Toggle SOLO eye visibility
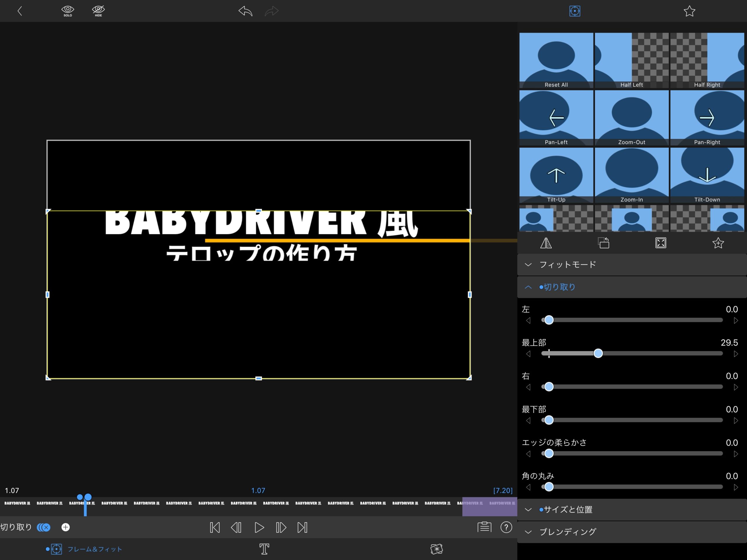The height and width of the screenshot is (560, 747). coord(67,11)
